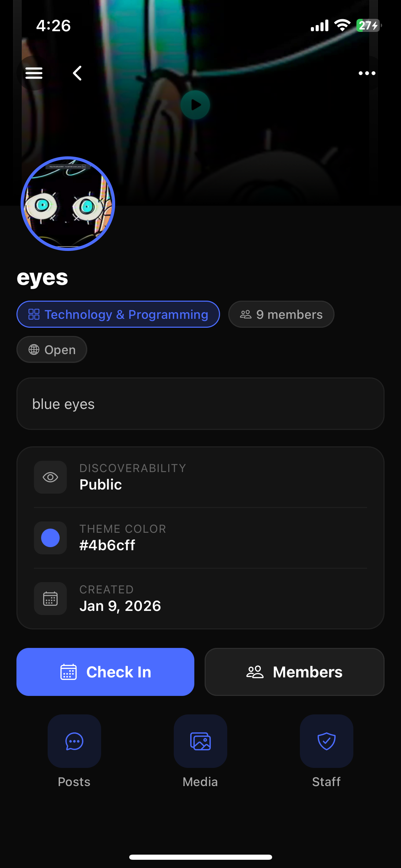Open the Members list button
The height and width of the screenshot is (868, 401).
294,672
